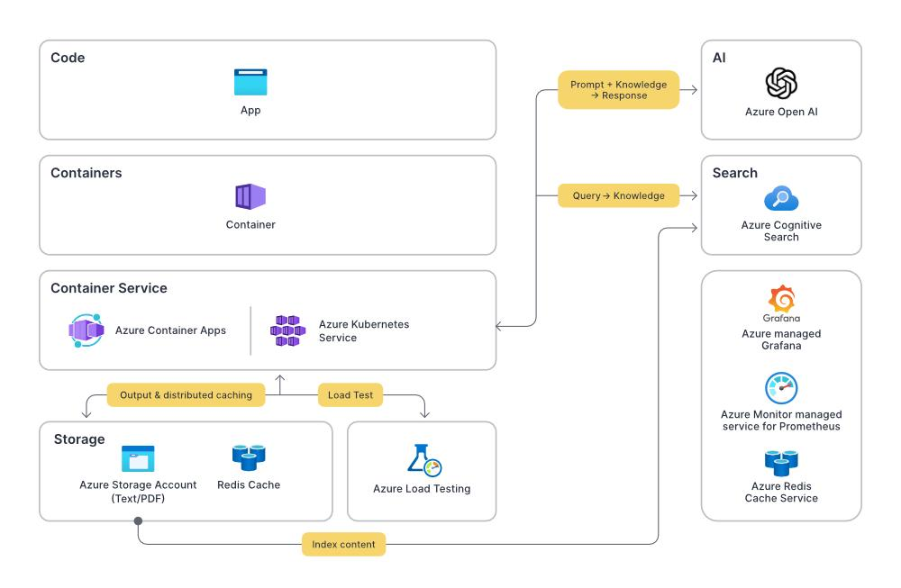
Task: Click the Azure Monitor gauge icon
Action: point(781,388)
